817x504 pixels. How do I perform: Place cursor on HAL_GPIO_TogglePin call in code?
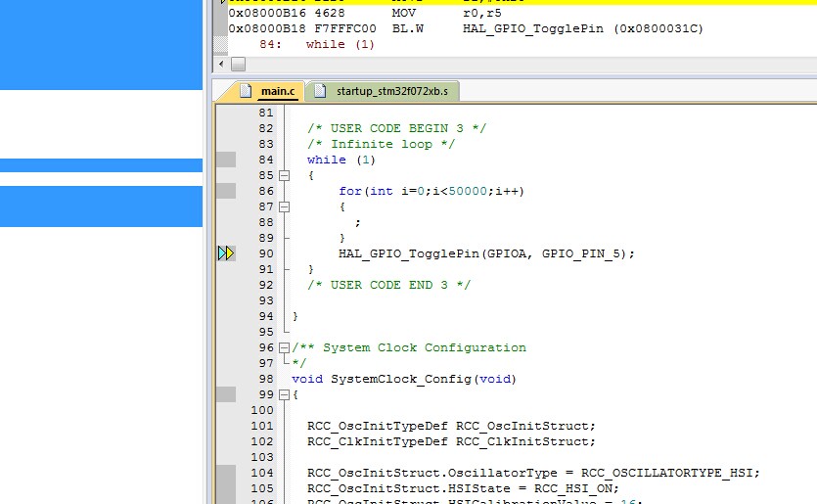coord(408,253)
